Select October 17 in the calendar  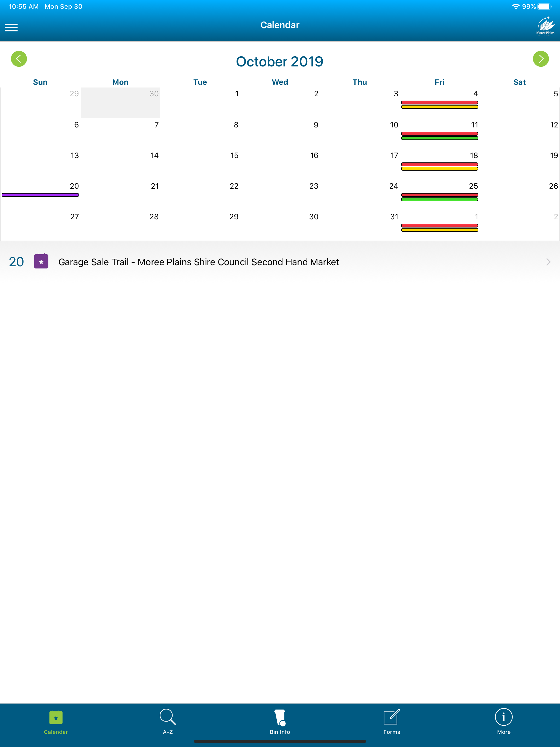[360, 164]
